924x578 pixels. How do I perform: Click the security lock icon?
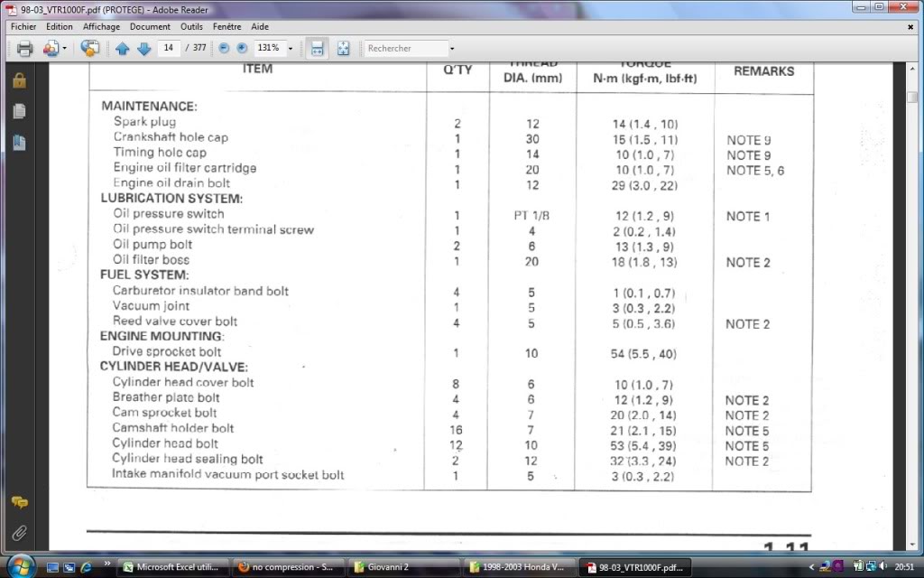click(x=19, y=80)
